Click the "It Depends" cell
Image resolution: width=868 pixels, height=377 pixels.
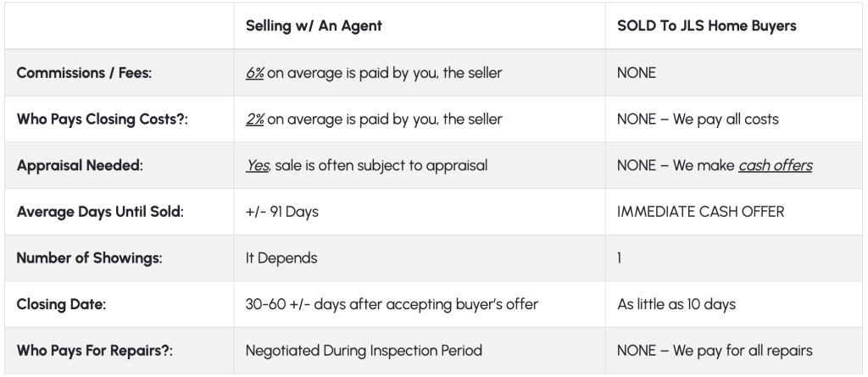[x=281, y=258]
